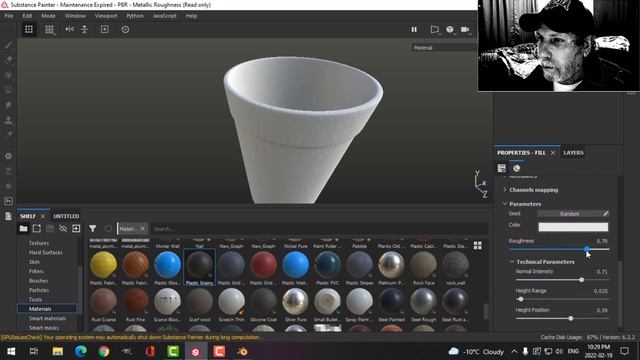Click the material sphere icon in Properties
The height and width of the screenshot is (360, 640).
click(517, 168)
